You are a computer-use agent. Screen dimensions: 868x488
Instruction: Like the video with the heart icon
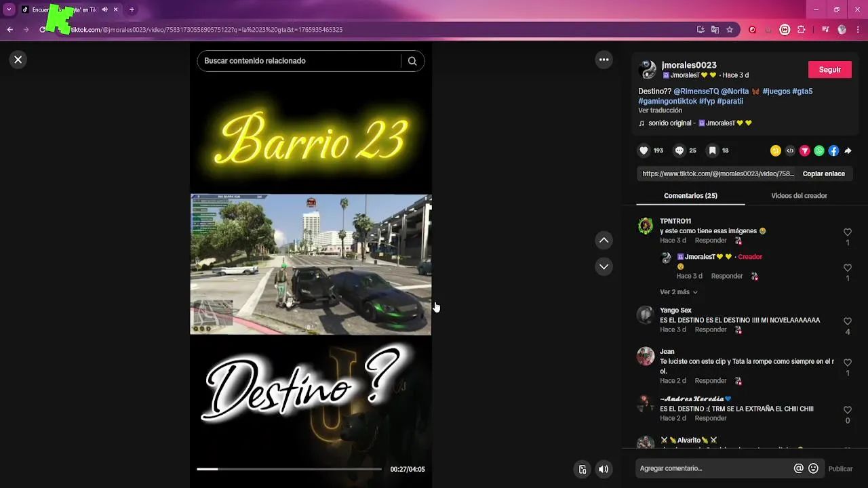[644, 150]
